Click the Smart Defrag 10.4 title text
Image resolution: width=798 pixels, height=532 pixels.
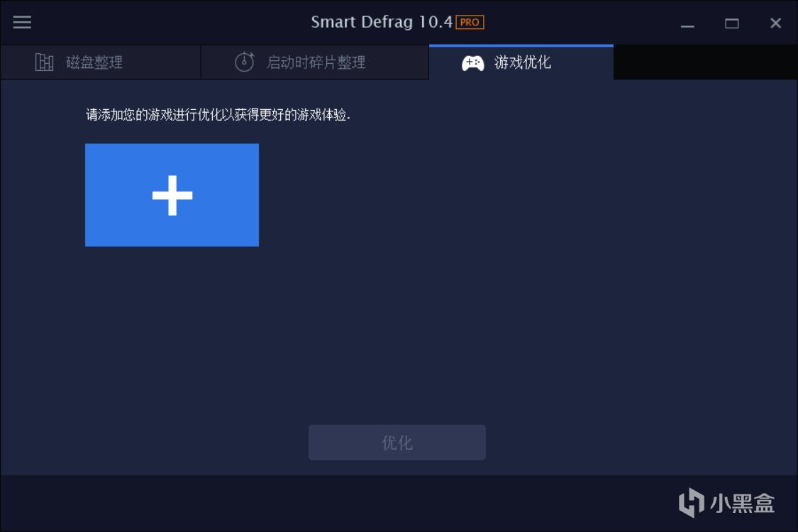point(382,22)
